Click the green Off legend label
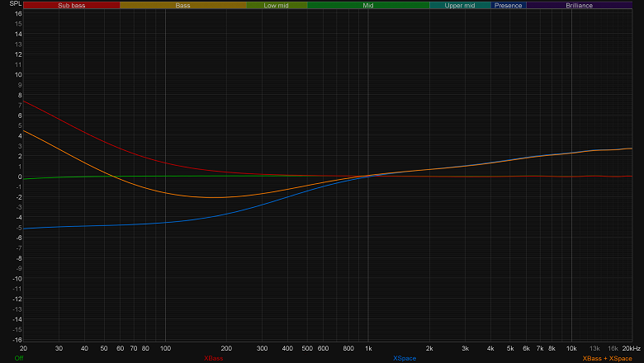The width and height of the screenshot is (644, 363). click(x=19, y=358)
